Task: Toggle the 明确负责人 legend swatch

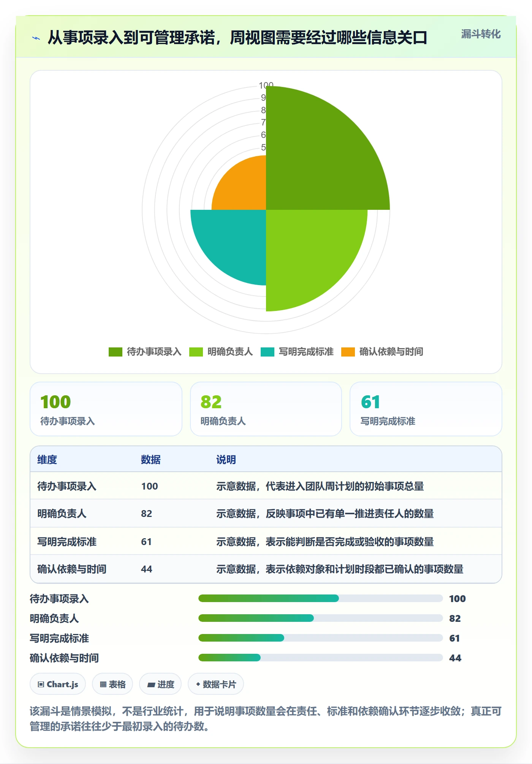Action: coord(196,352)
